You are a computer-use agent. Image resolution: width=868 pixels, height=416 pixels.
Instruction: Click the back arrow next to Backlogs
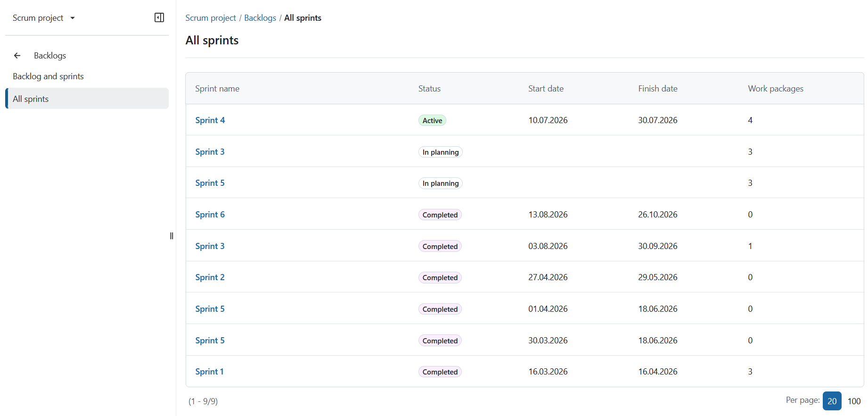(17, 56)
